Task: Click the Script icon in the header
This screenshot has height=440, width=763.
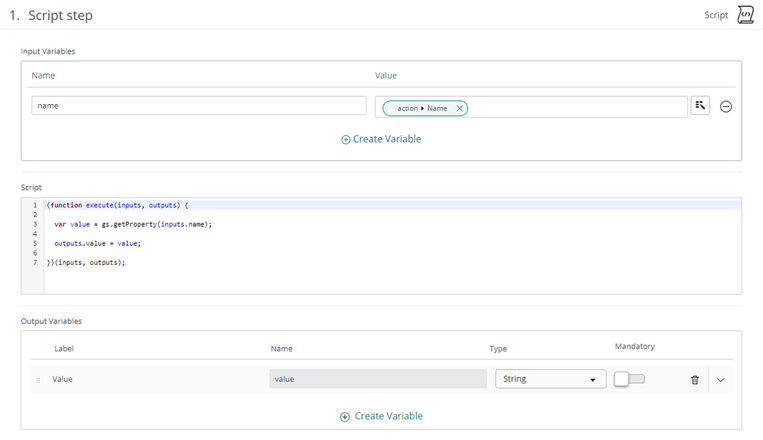Action: (745, 15)
